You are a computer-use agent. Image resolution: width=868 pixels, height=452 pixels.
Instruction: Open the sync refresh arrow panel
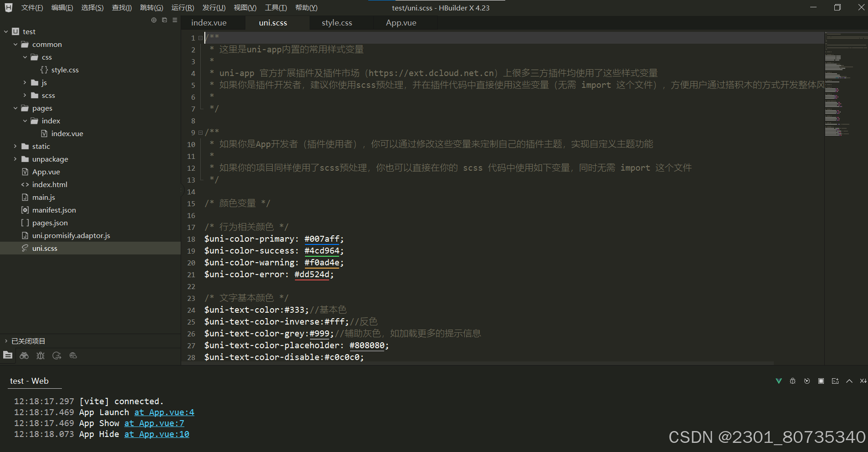57,356
